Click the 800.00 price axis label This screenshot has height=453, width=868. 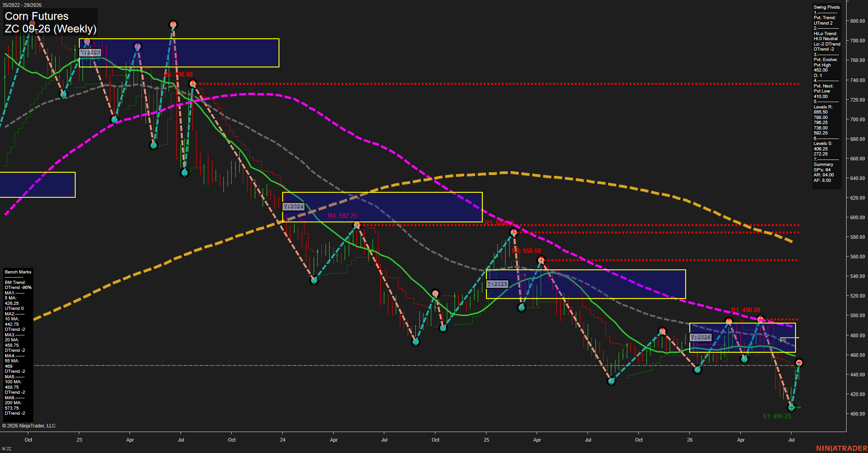pyautogui.click(x=858, y=21)
